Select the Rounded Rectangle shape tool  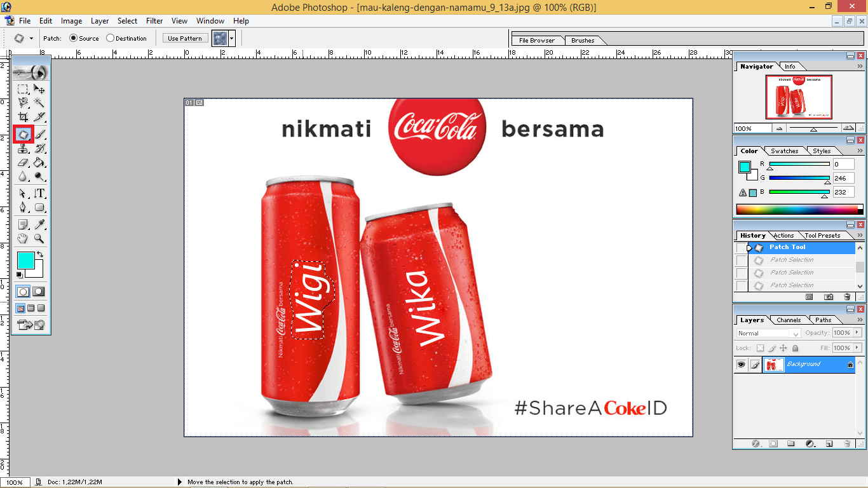pos(39,207)
